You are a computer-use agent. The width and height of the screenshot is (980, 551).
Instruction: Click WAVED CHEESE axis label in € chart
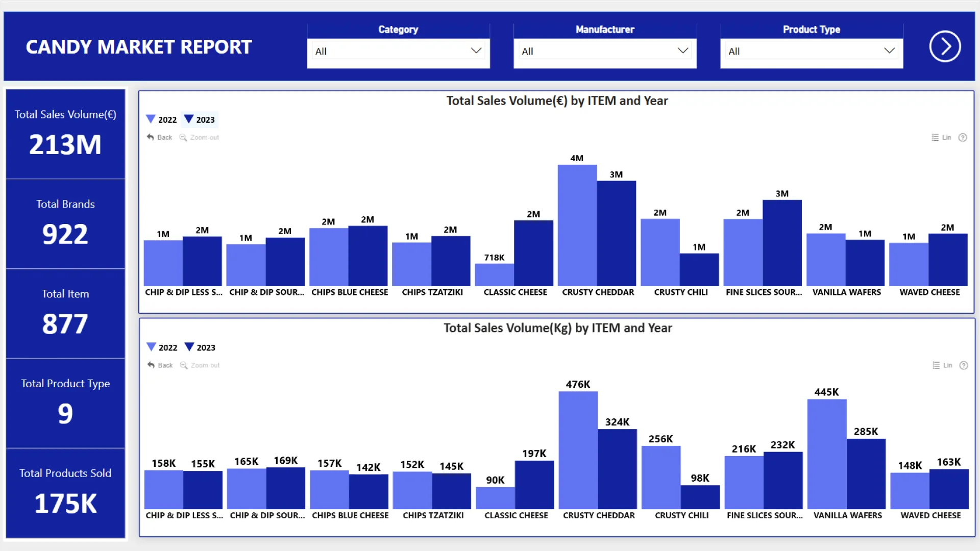pyautogui.click(x=929, y=292)
